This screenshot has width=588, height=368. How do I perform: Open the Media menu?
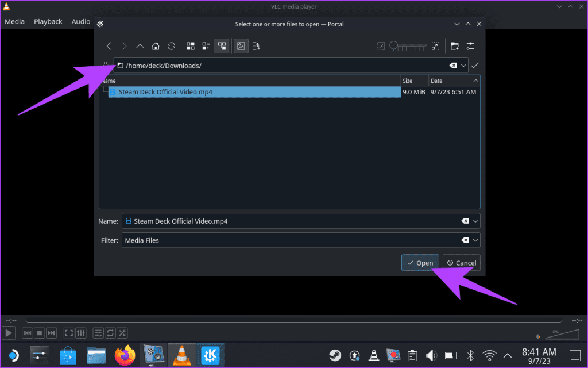click(14, 21)
